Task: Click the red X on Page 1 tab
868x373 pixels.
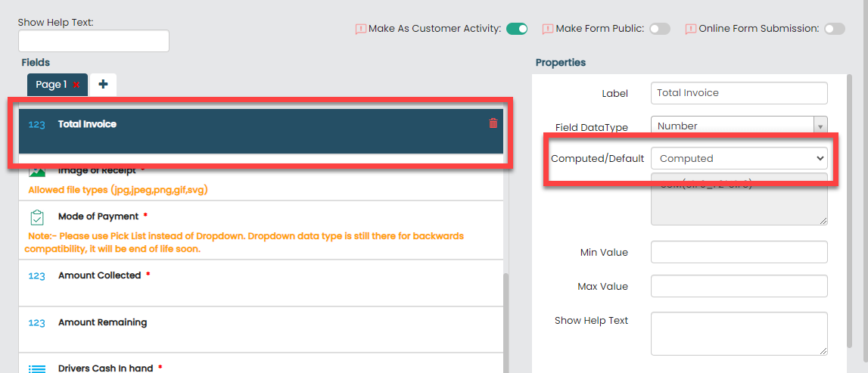Action: (x=76, y=85)
